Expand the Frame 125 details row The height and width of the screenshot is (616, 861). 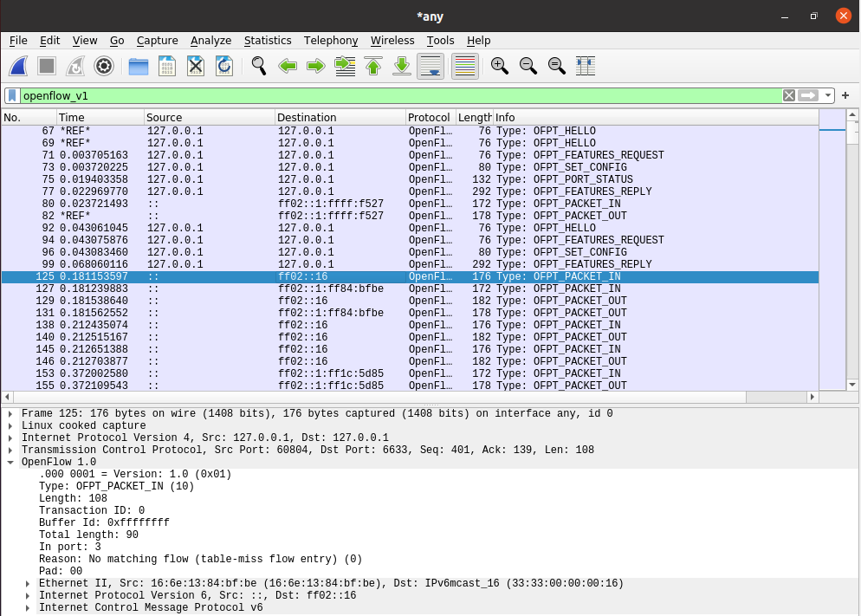point(10,414)
